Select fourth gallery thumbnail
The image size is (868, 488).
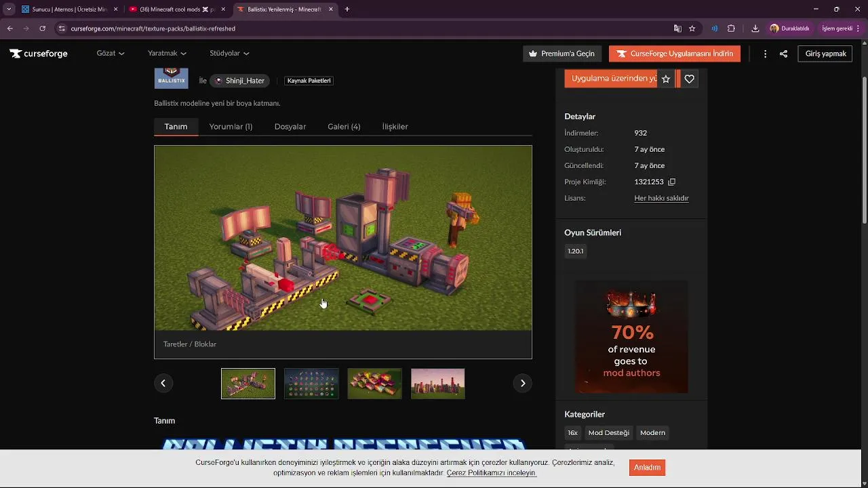click(x=438, y=384)
